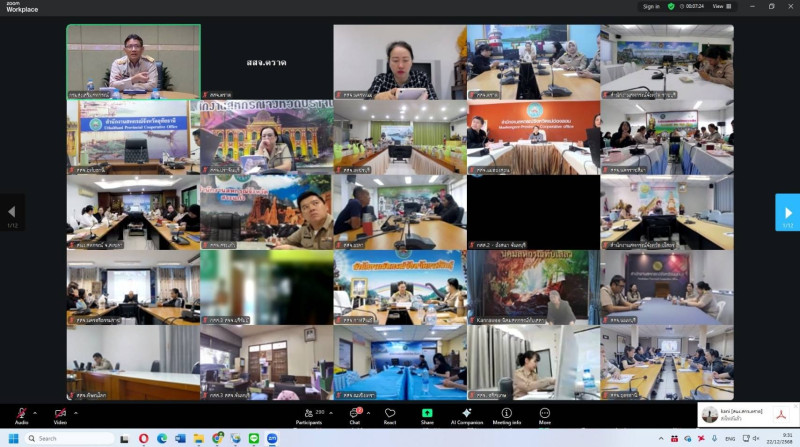Screen dimensions: 800x447
Task: Click the Sign in button
Action: tap(651, 6)
